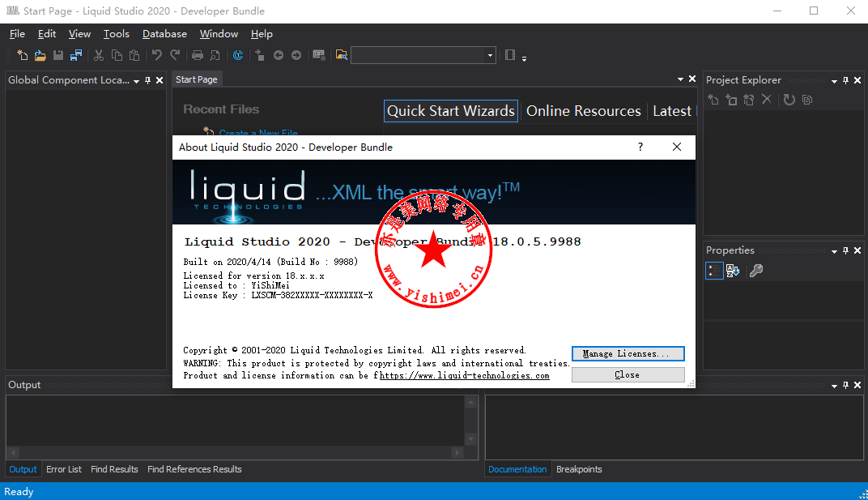Toggle auto-hide pin on Project Explorer panel
868x500 pixels.
tap(846, 80)
